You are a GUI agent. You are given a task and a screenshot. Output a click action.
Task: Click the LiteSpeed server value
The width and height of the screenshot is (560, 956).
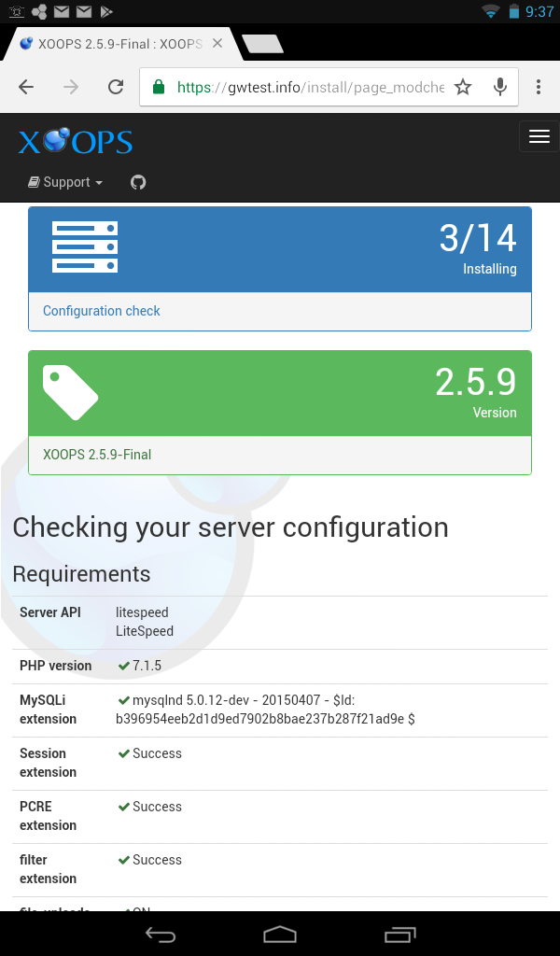pyautogui.click(x=145, y=631)
